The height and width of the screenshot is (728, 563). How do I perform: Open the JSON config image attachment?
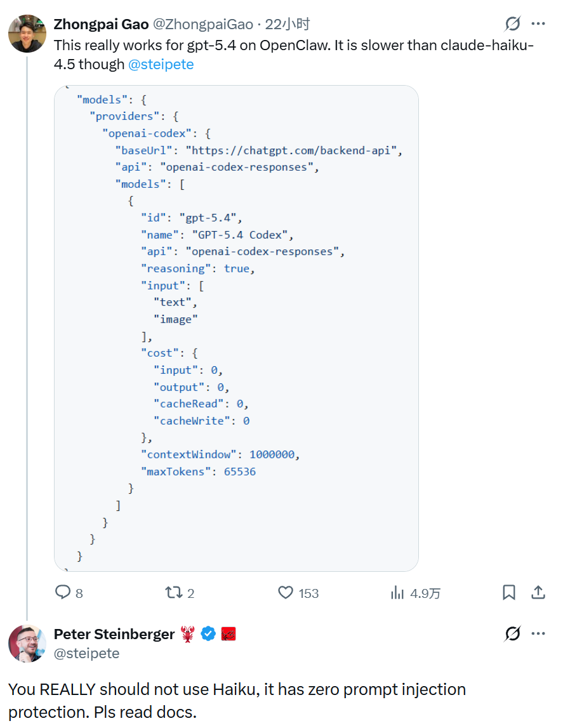[236, 328]
